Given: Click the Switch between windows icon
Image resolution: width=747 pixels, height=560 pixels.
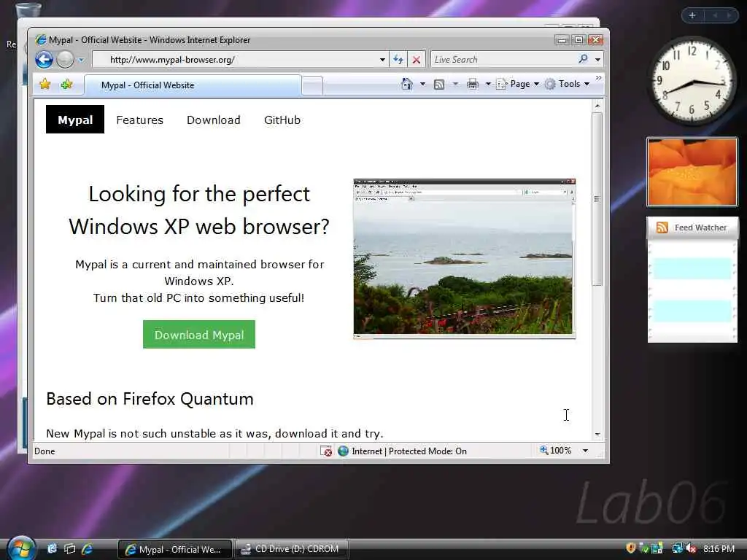Looking at the screenshot, I should tap(69, 548).
